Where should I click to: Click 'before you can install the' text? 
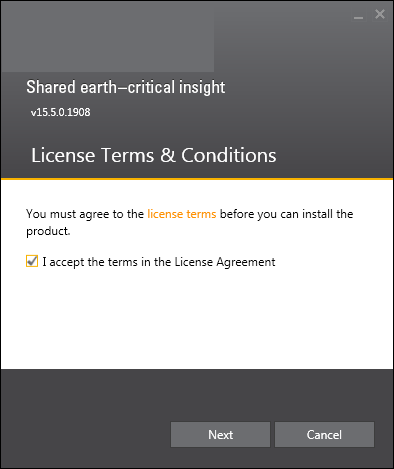tap(287, 214)
